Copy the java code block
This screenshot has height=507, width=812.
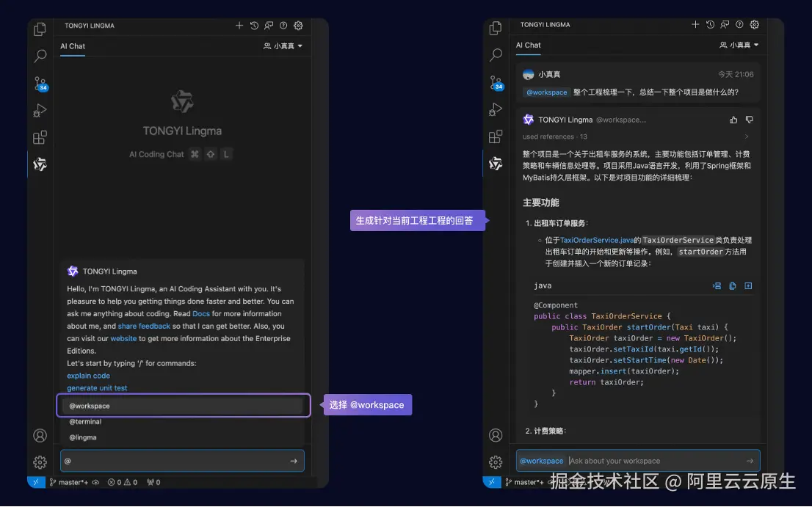pyautogui.click(x=732, y=285)
